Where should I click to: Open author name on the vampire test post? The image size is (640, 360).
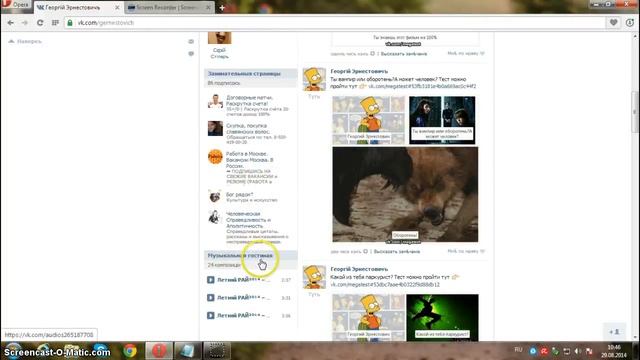tap(359, 71)
